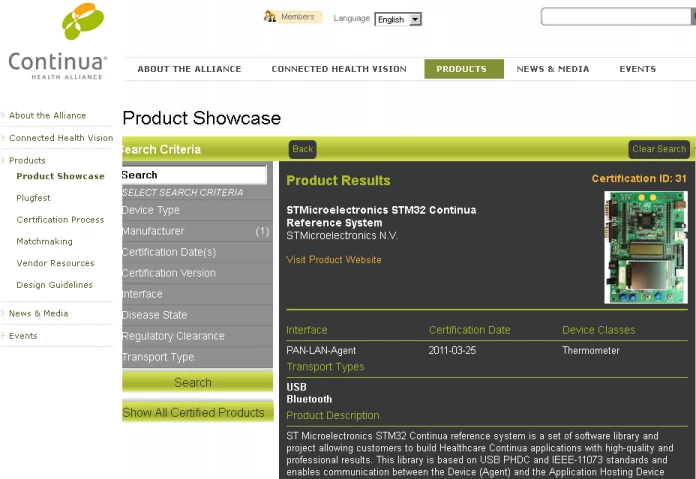The height and width of the screenshot is (479, 696).
Task: Click the Thermometer device class
Action: pyautogui.click(x=591, y=351)
